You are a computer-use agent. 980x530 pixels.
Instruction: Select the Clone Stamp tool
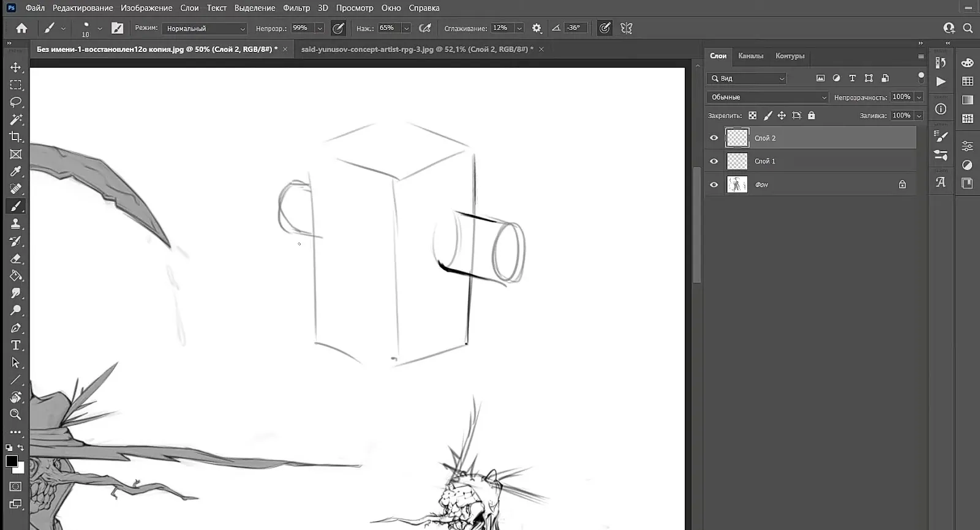(16, 223)
